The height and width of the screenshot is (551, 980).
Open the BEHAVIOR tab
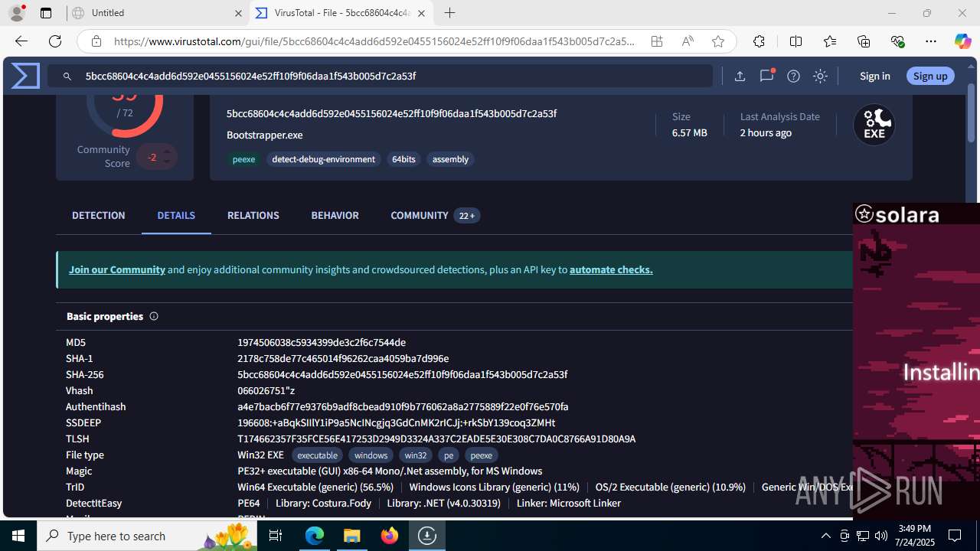click(335, 216)
